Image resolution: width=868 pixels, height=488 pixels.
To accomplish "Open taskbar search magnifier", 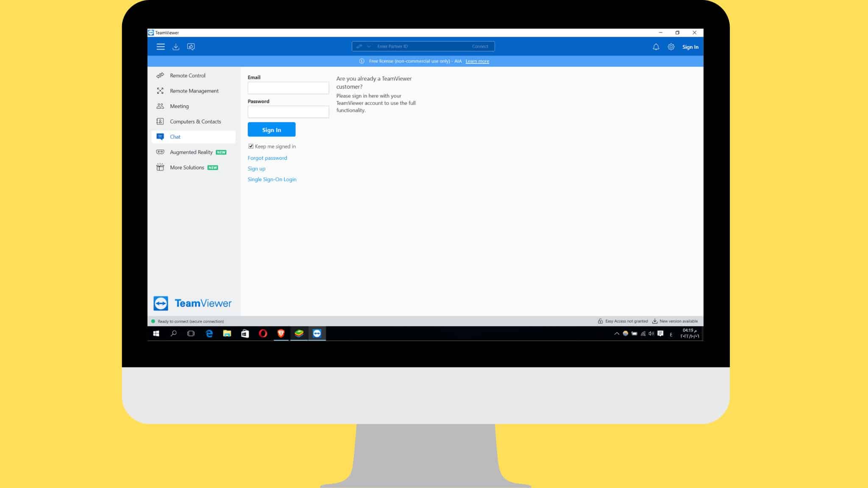I will [x=173, y=333].
